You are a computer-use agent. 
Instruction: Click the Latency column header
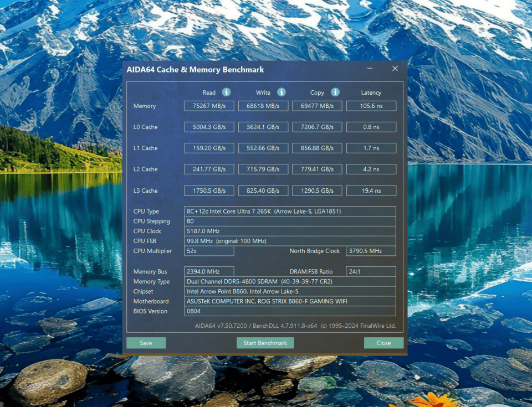pos(371,92)
